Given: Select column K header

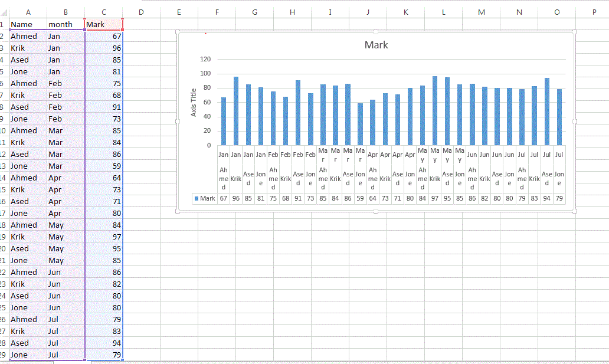Looking at the screenshot, I should (x=405, y=12).
